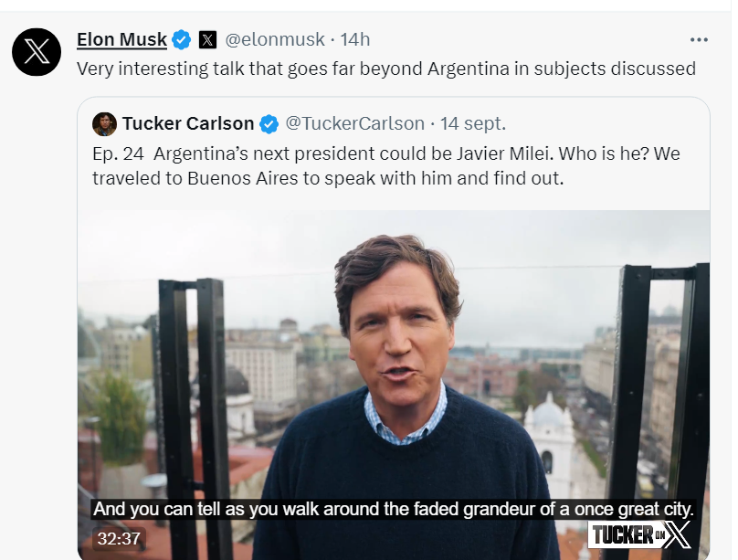
Task: Select the @elonmusk handle
Action: click(x=275, y=39)
